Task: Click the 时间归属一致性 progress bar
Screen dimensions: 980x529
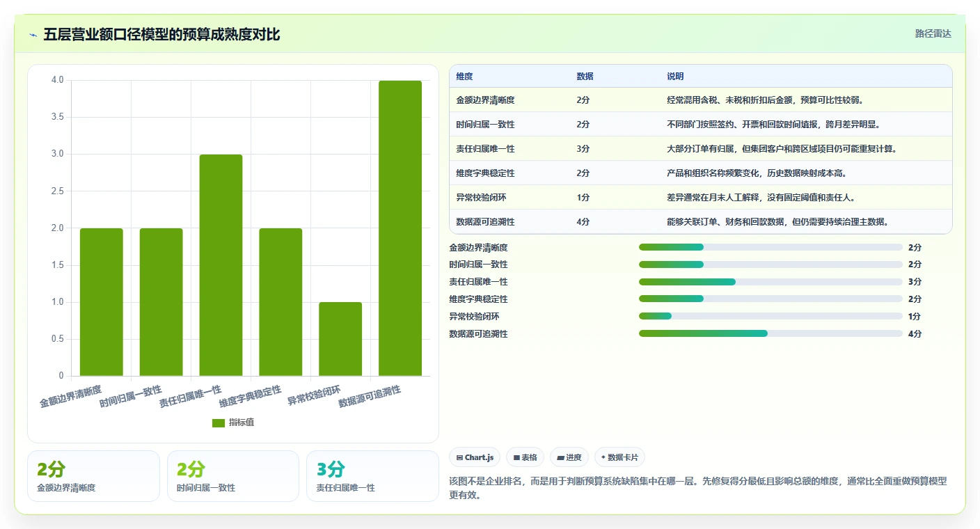Action: (770, 264)
